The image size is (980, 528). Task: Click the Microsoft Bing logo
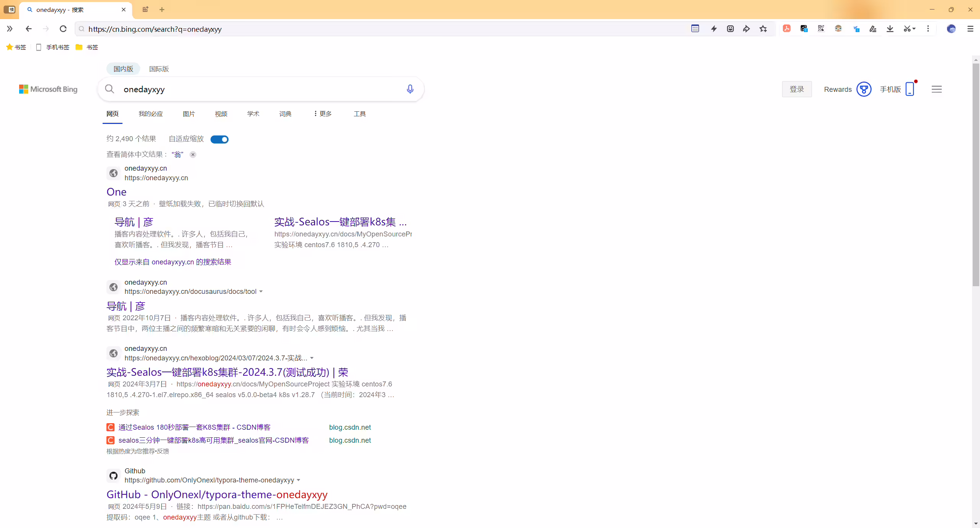[x=48, y=89]
